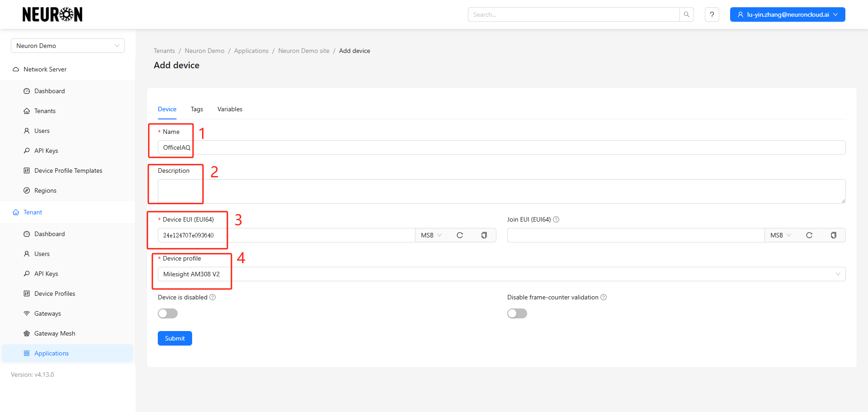Switch to the Tags tab
868x412 pixels.
click(x=197, y=109)
